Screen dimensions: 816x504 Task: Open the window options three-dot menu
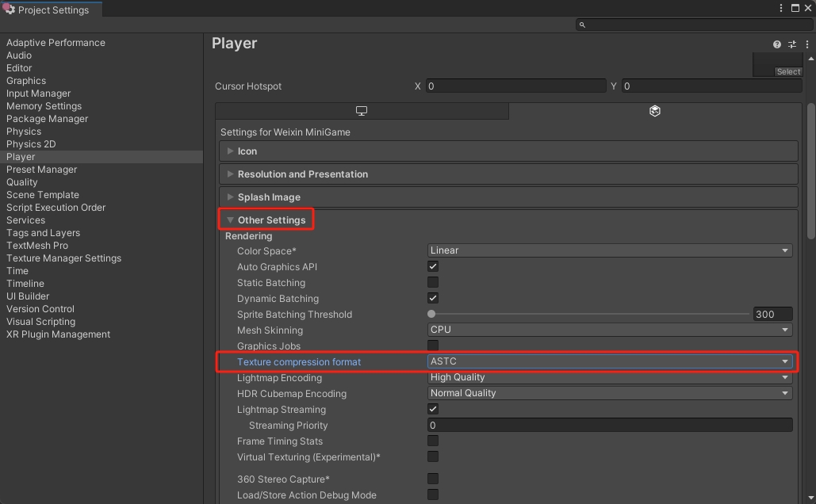[x=782, y=8]
